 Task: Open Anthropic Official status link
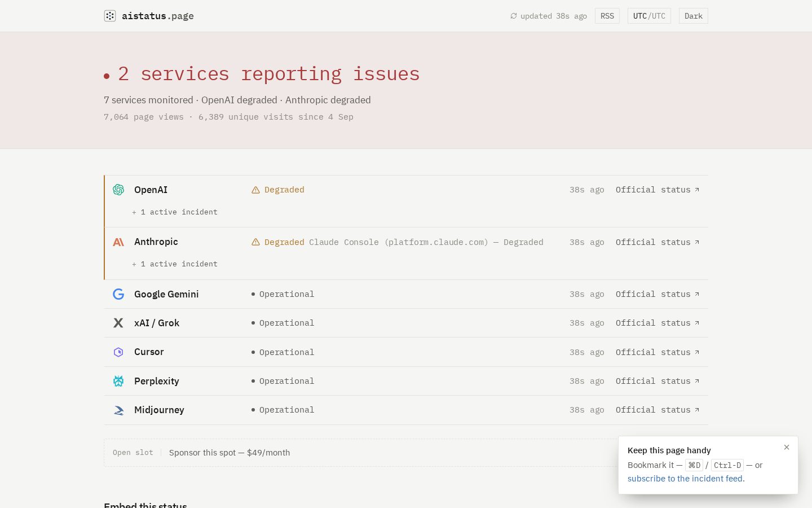657,242
